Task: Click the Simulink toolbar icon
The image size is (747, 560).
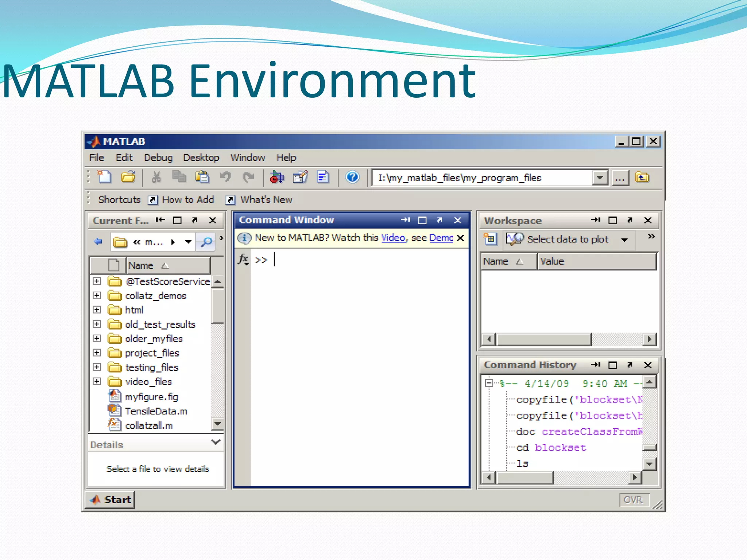Action: (277, 177)
